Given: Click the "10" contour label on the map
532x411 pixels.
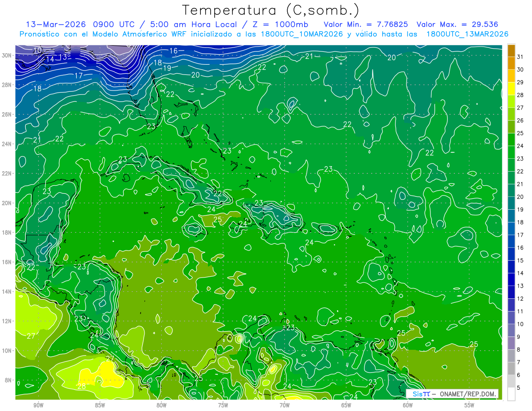Looking at the screenshot, I should [x=38, y=51].
